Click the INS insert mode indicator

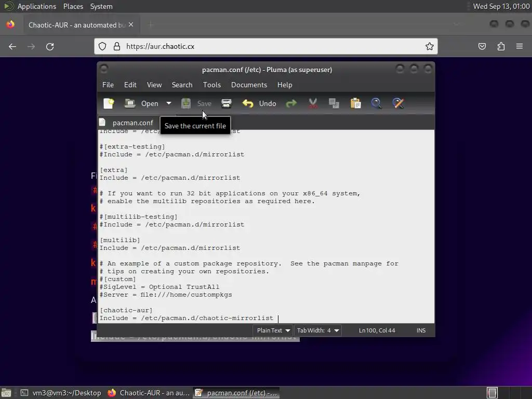point(421,330)
